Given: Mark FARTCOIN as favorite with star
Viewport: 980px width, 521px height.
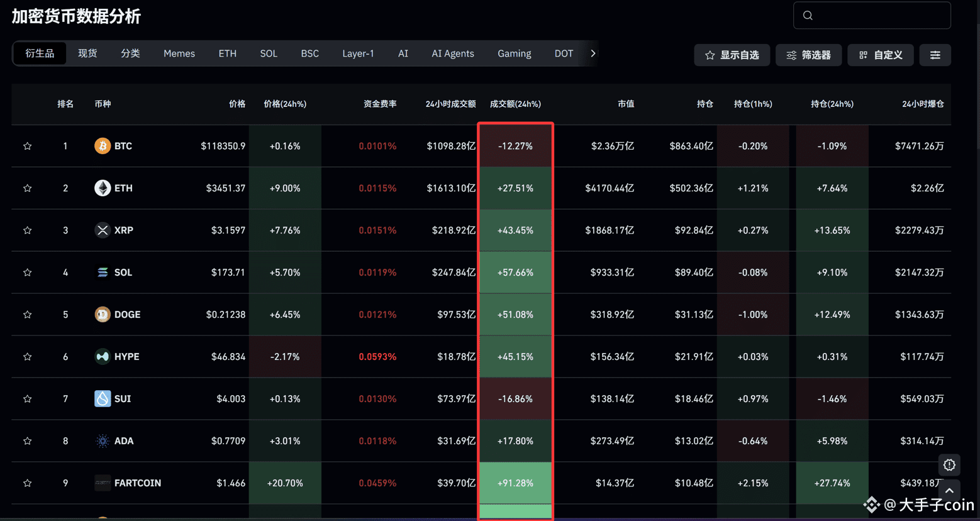Looking at the screenshot, I should pyautogui.click(x=27, y=483).
